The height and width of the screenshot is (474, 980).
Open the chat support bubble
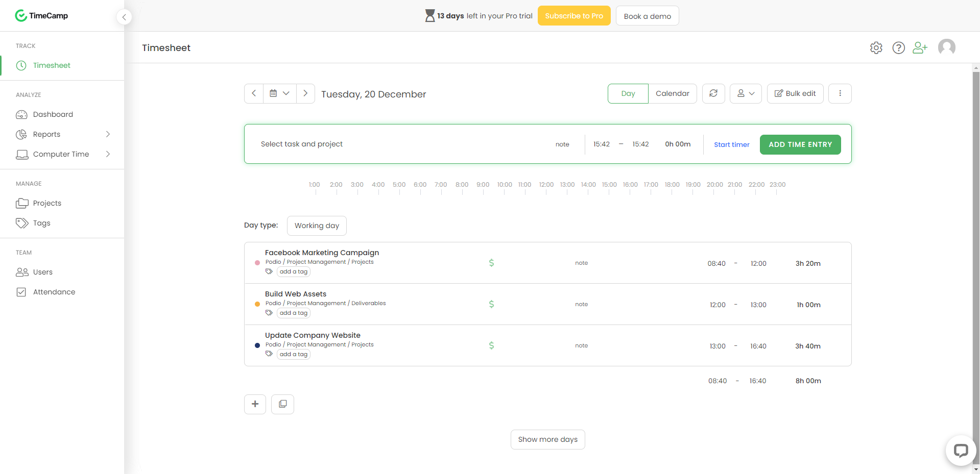coord(961,451)
